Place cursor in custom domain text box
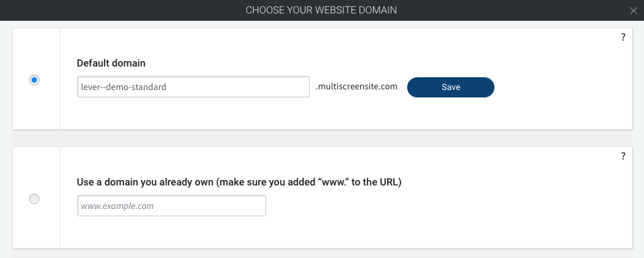This screenshot has height=258, width=644. tap(172, 206)
